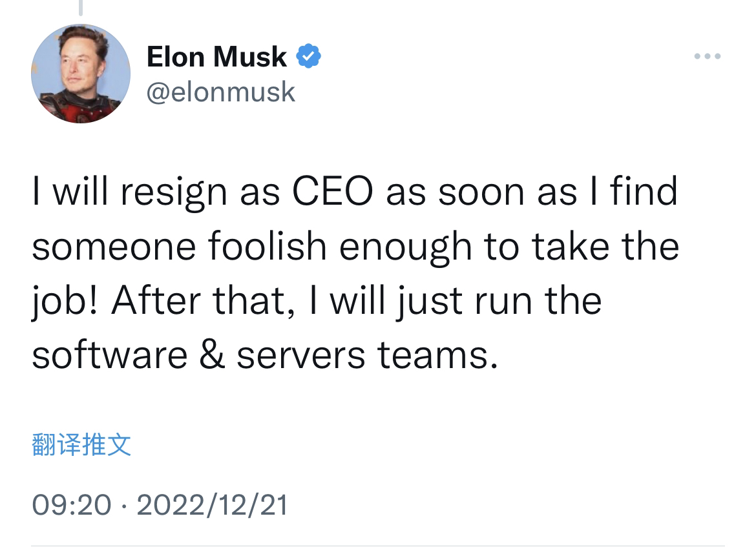Image resolution: width=756 pixels, height=556 pixels.
Task: Open the @elonmusk handle link
Action: tap(221, 92)
